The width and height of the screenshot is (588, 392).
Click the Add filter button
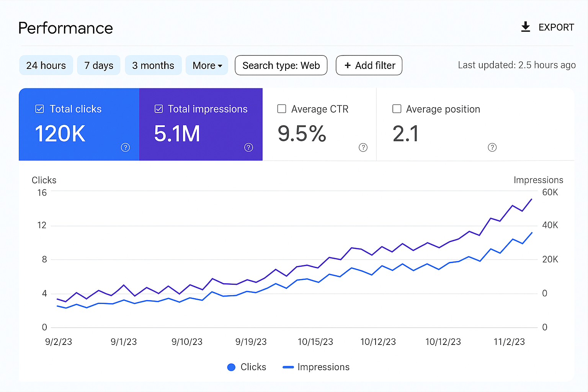pyautogui.click(x=369, y=65)
